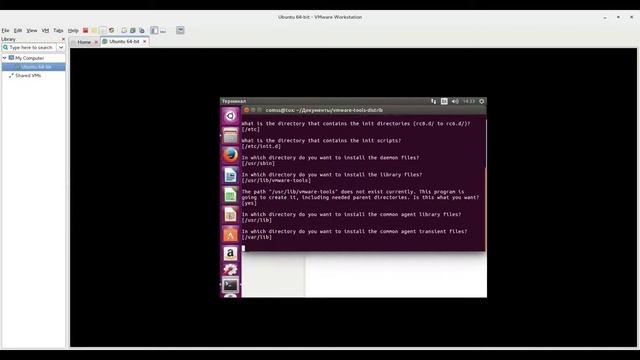Viewport: 640px width, 360px height.
Task: Launch Firefox from the Ubuntu dock
Action: (230, 155)
